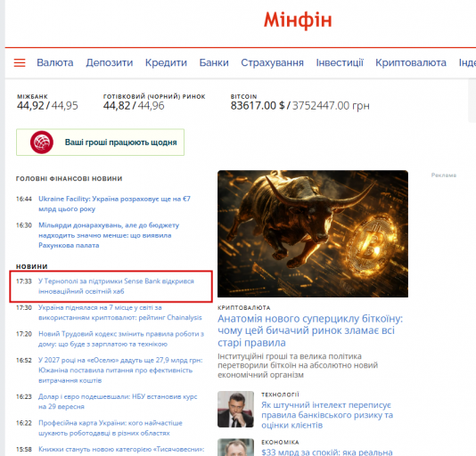Open the Депозити menu
Screen dimensions: 476x456
pyautogui.click(x=110, y=62)
